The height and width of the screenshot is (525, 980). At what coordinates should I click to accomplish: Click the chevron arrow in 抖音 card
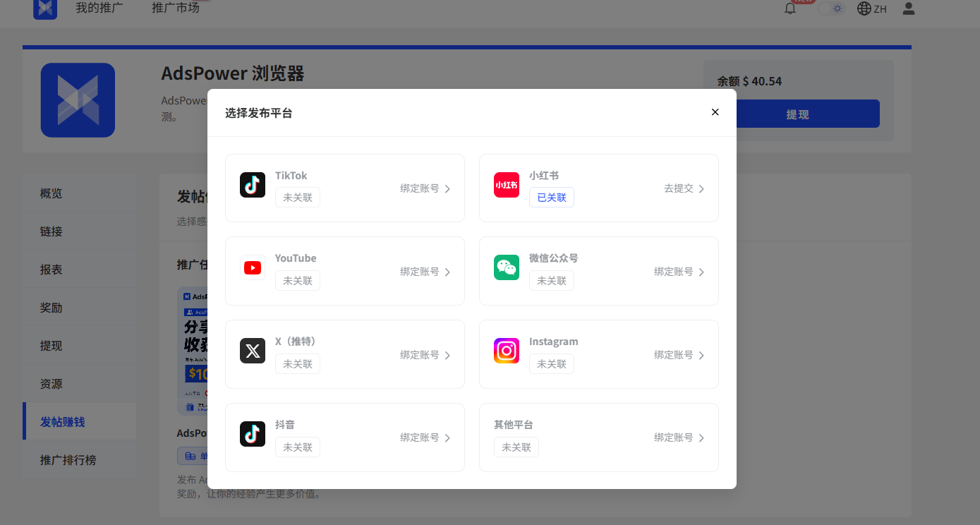(x=447, y=438)
